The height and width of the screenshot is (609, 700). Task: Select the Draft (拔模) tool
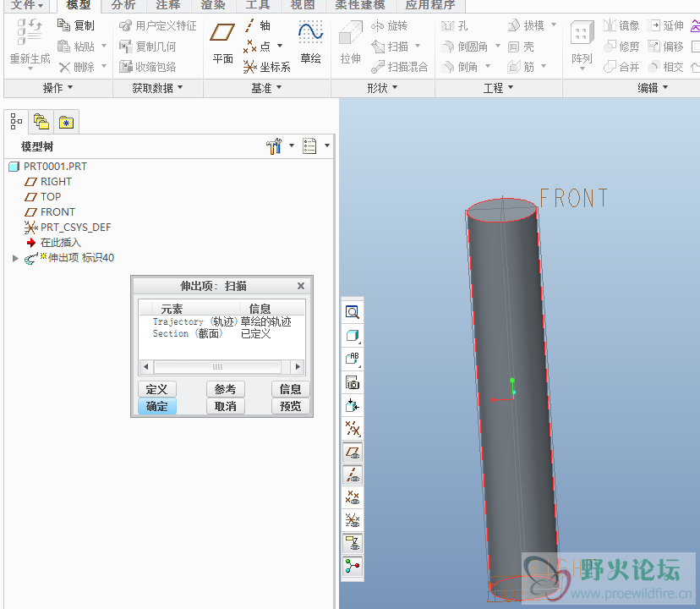click(x=527, y=25)
